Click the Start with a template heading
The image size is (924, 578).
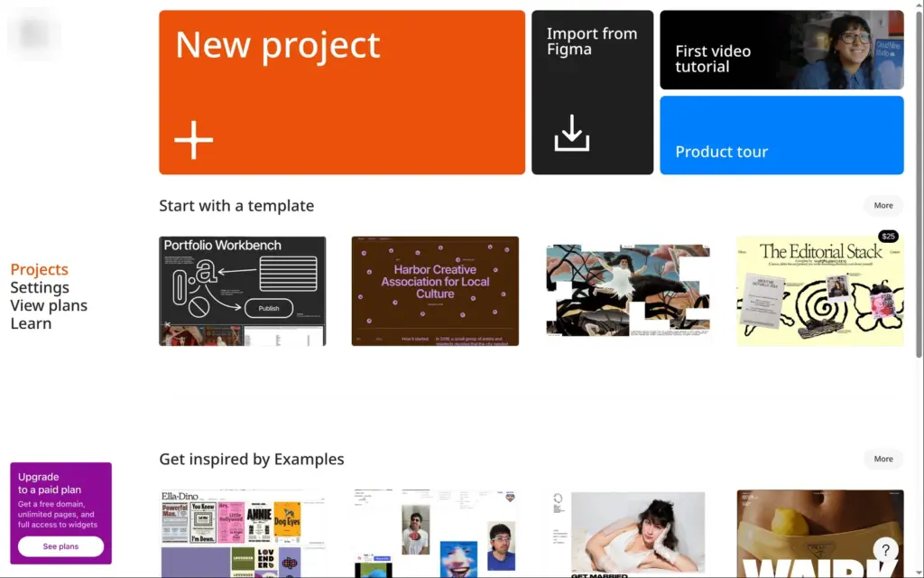[x=236, y=205]
